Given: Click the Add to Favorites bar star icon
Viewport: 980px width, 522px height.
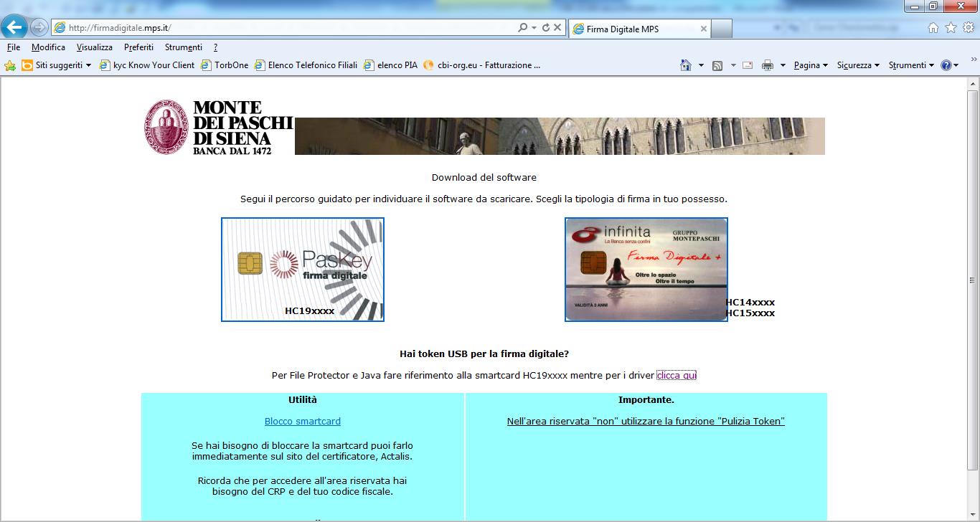Looking at the screenshot, I should pyautogui.click(x=10, y=65).
